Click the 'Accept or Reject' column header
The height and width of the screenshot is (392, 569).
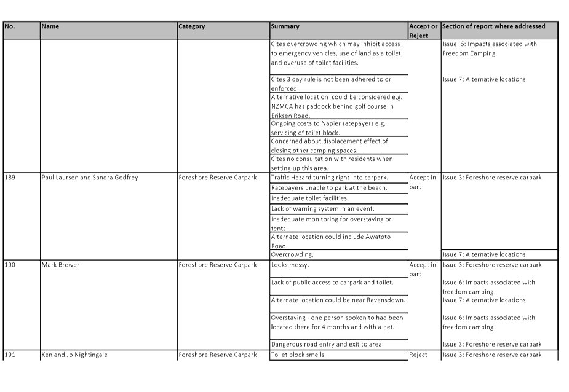(x=424, y=31)
